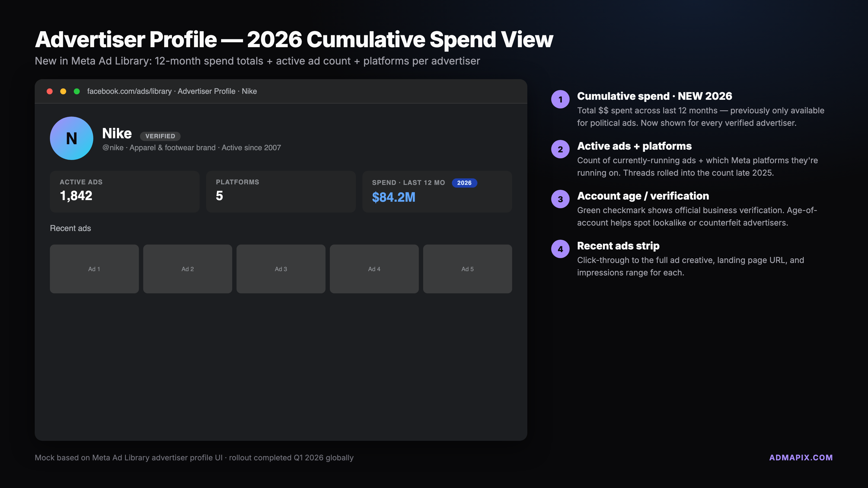
Task: Click the purple number 4 badge
Action: click(x=560, y=249)
